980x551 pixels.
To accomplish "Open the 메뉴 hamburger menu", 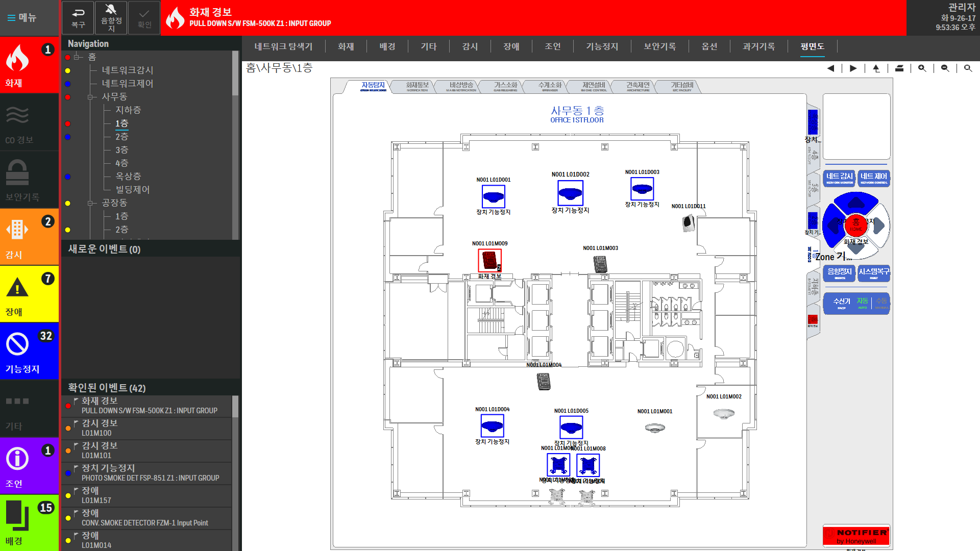I will [x=22, y=18].
